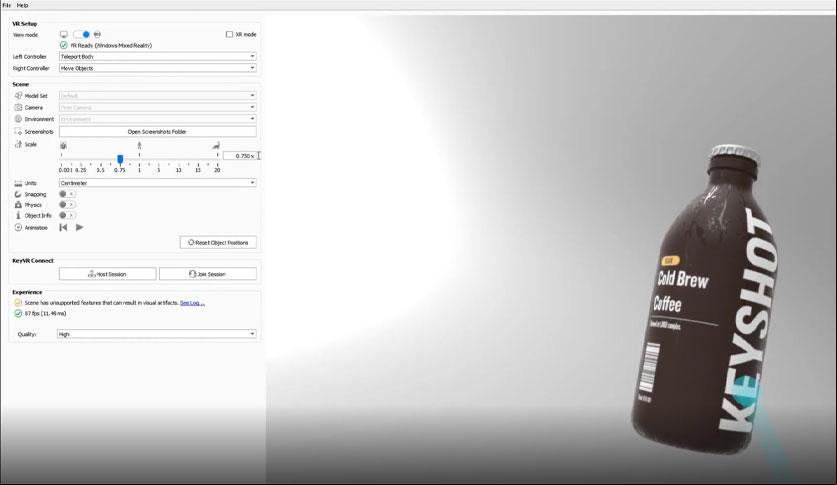Click Open Screenshots Folder button
The image size is (837, 485).
(157, 131)
